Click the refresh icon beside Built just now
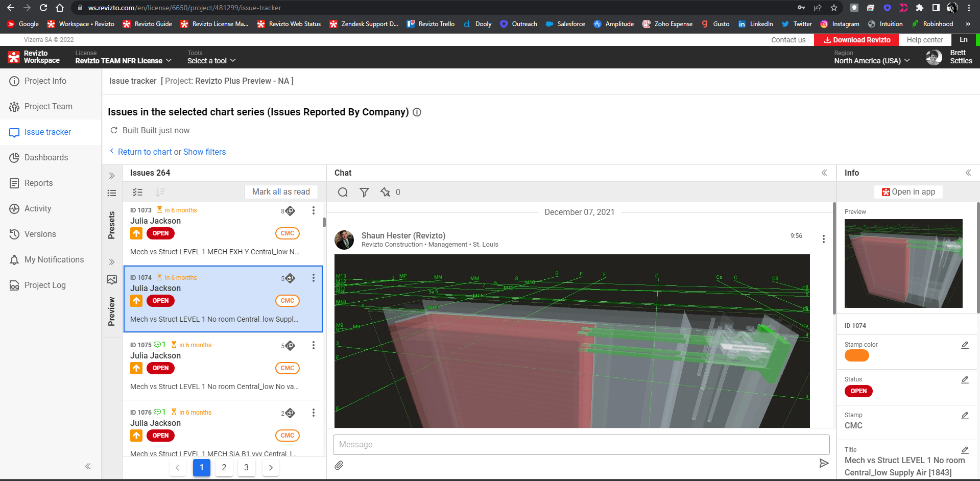This screenshot has width=980, height=481. click(x=114, y=130)
